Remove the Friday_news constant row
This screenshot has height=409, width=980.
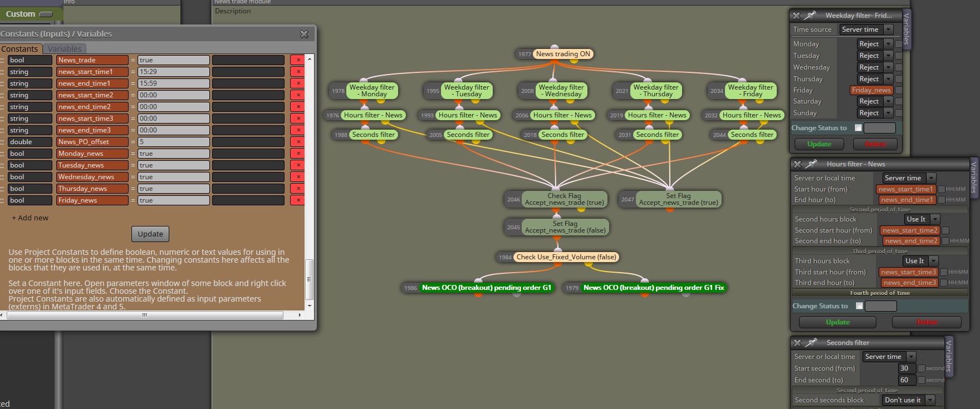[x=298, y=200]
